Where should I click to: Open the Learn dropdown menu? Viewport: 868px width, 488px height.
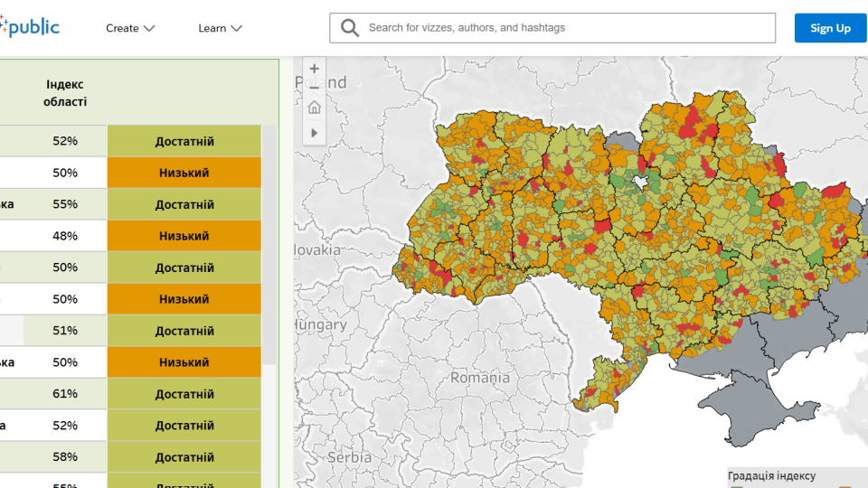tap(220, 28)
